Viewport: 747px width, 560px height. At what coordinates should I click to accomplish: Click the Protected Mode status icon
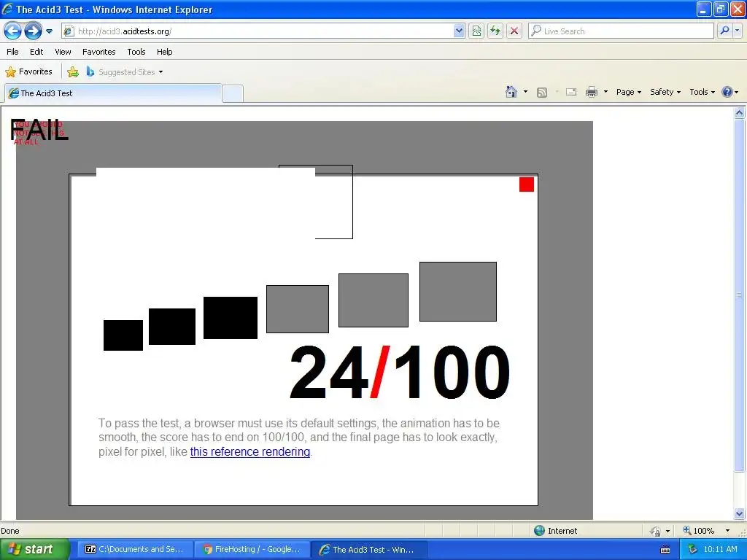656,531
